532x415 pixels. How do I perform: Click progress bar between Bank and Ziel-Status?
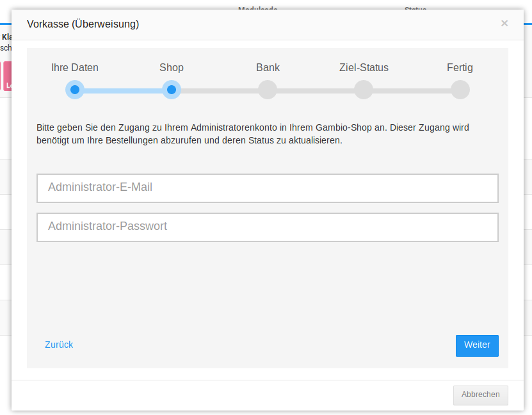point(316,90)
